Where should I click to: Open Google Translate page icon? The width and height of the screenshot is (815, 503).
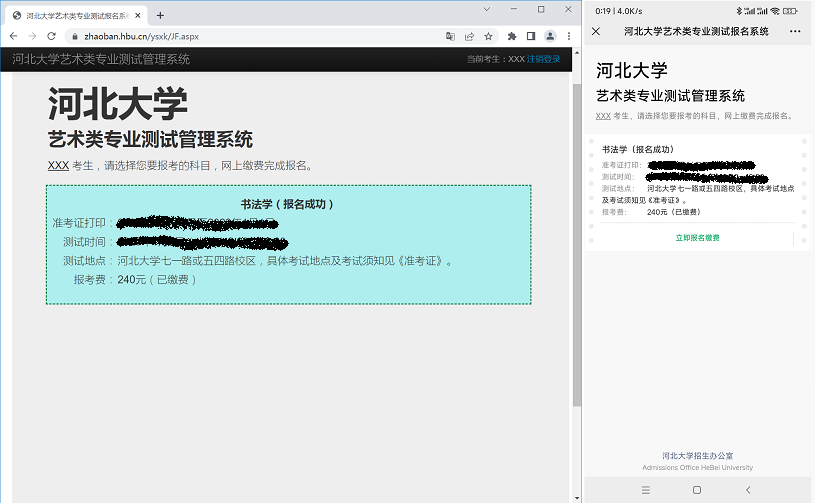click(450, 36)
